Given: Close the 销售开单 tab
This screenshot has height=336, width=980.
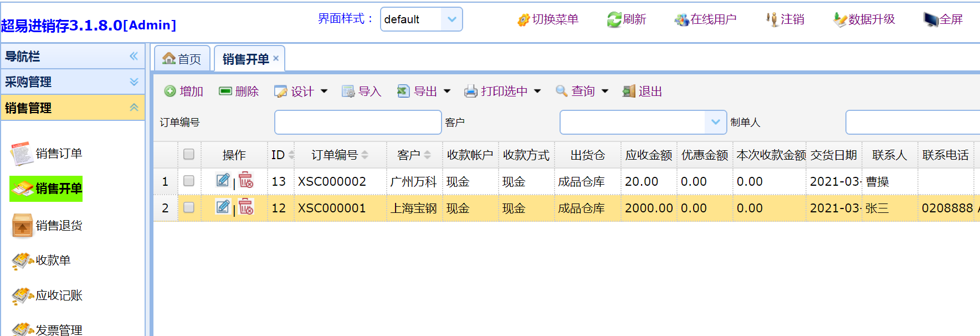Looking at the screenshot, I should point(276,58).
